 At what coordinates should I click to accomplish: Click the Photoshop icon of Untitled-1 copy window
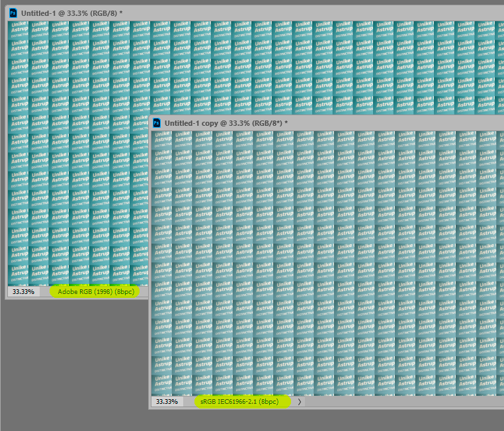point(157,123)
